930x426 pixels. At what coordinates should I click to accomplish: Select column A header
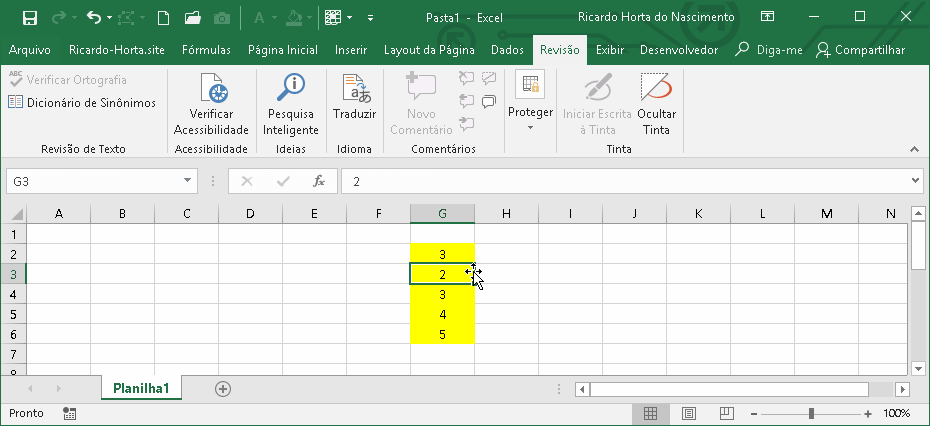coord(59,214)
